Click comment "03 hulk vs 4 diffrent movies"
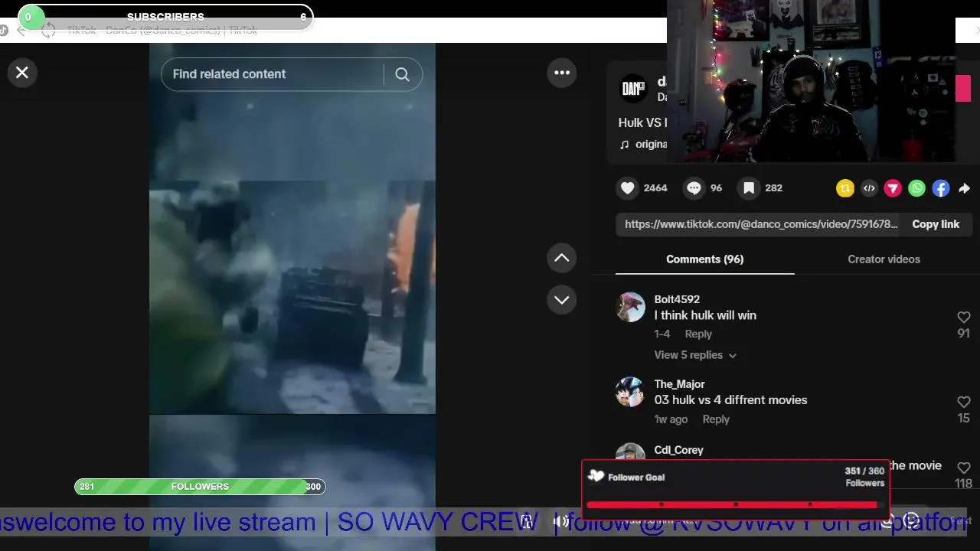The width and height of the screenshot is (980, 551). point(730,400)
